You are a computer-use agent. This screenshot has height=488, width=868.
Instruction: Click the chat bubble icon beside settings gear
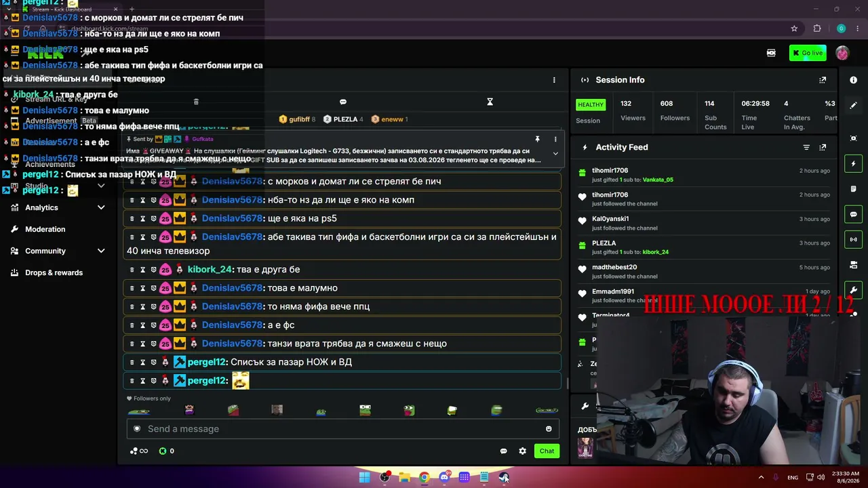pos(503,451)
